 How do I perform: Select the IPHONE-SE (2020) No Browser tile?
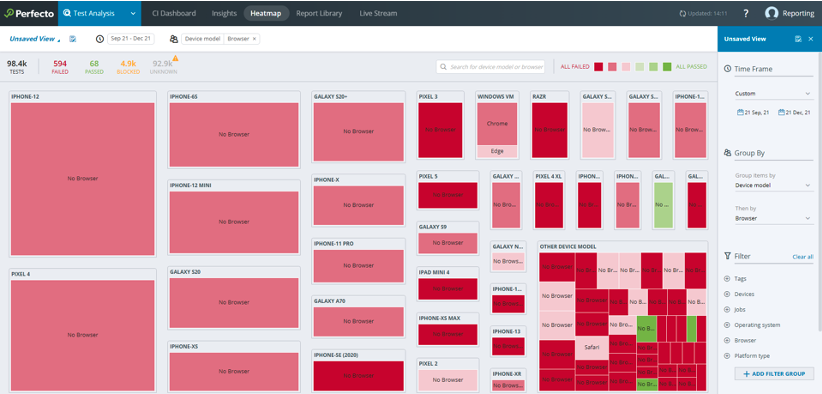coord(359,375)
